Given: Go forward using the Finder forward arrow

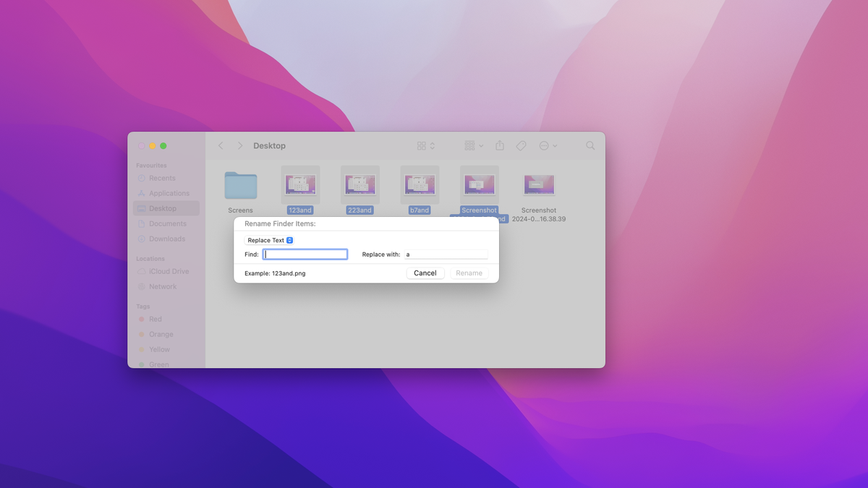Looking at the screenshot, I should pyautogui.click(x=240, y=146).
